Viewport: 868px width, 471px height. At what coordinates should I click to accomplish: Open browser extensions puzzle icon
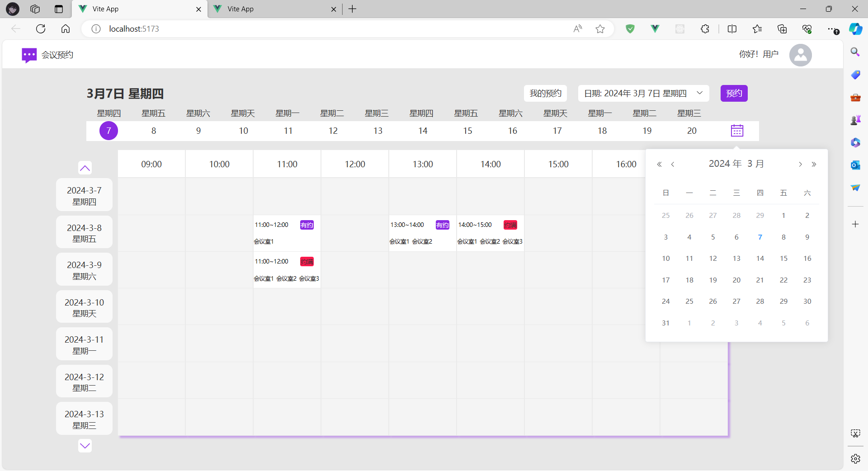[x=705, y=29]
